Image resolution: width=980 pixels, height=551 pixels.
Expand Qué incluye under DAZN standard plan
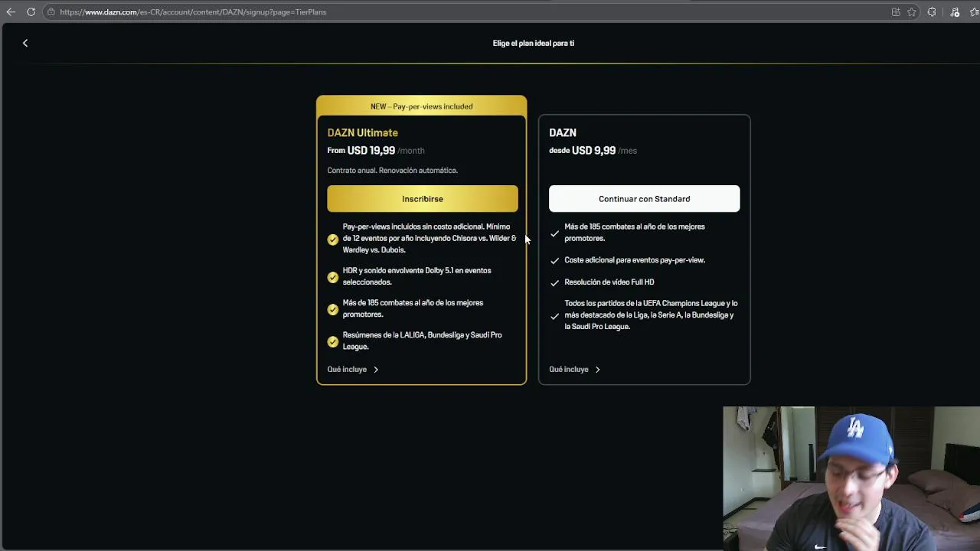(575, 370)
